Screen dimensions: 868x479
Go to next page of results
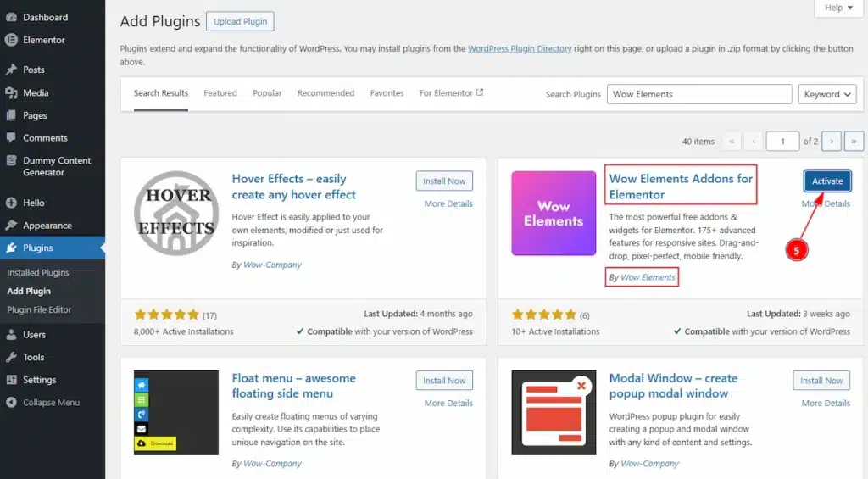click(832, 142)
